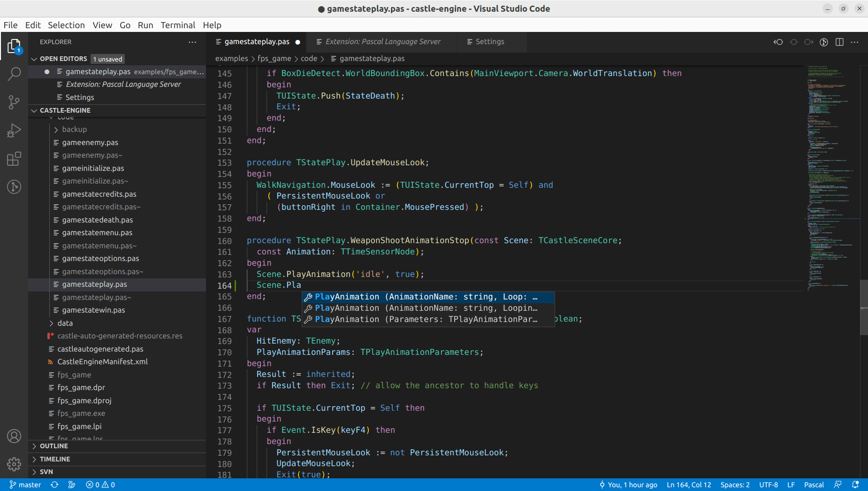The image size is (868, 491).
Task: Click the code breadcrumb segment
Action: pyautogui.click(x=309, y=59)
